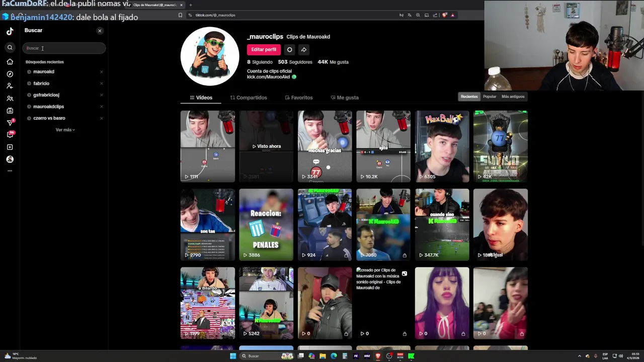Open Messages paper plane icon
The image size is (644, 362).
point(10,123)
